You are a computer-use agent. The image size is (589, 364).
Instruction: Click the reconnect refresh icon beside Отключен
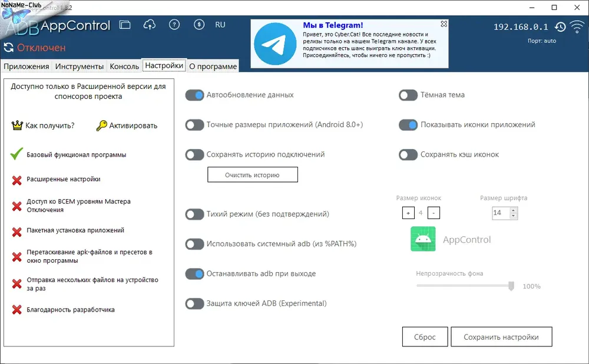[8, 47]
